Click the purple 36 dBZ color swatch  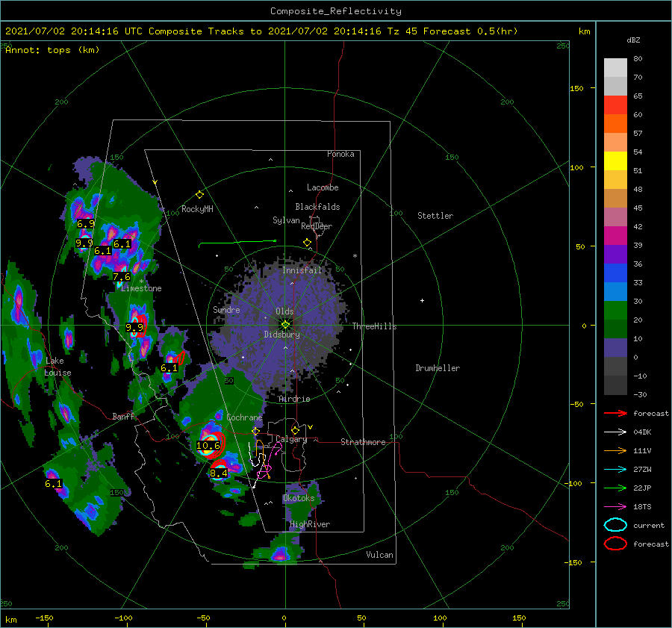point(615,254)
